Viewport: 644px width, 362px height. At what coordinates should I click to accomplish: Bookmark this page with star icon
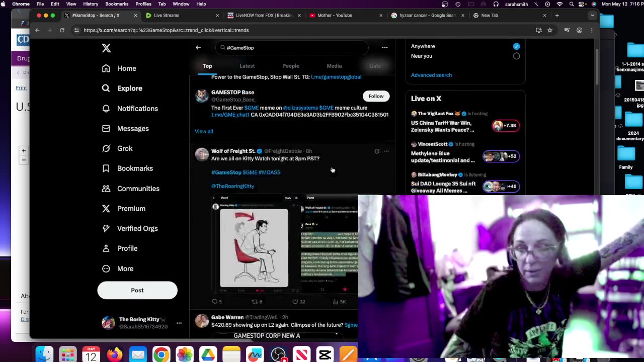(550, 30)
